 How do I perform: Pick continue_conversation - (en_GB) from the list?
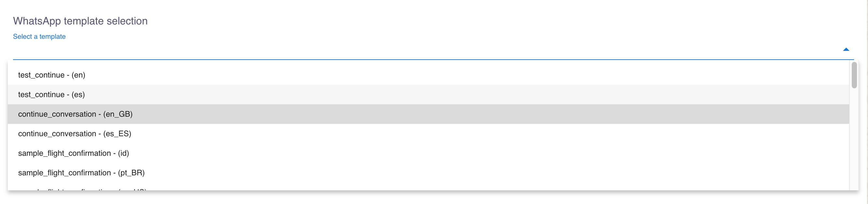(x=75, y=114)
